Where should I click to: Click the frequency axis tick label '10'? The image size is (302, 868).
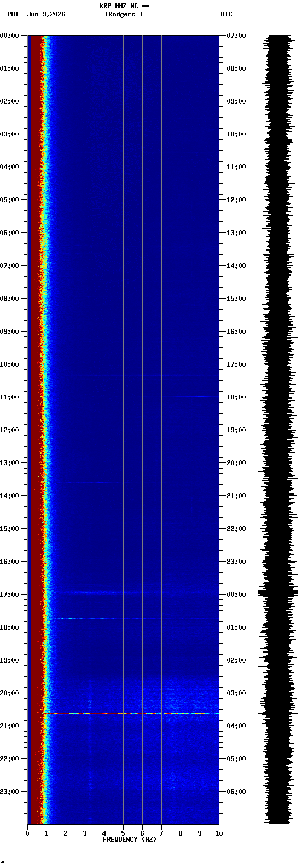(219, 833)
